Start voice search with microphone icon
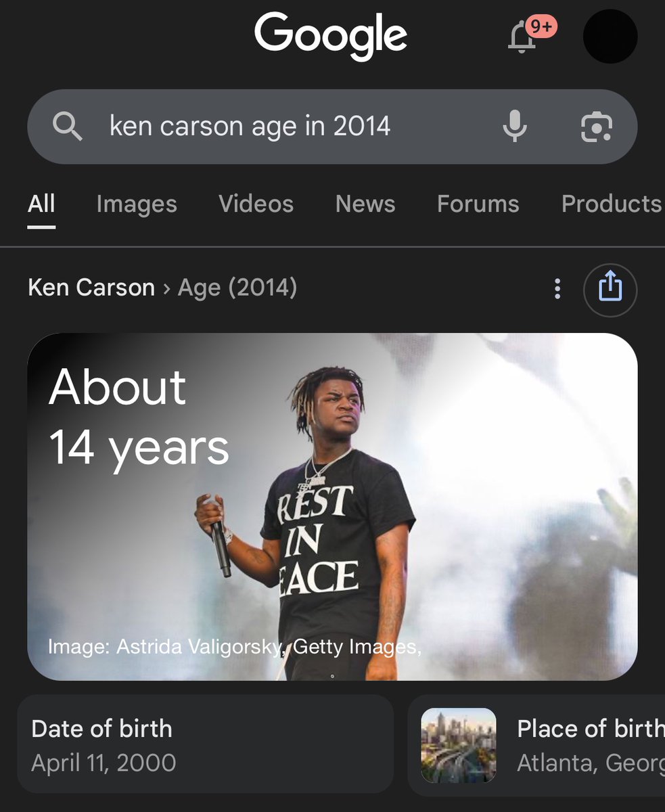665x812 pixels. tap(515, 127)
